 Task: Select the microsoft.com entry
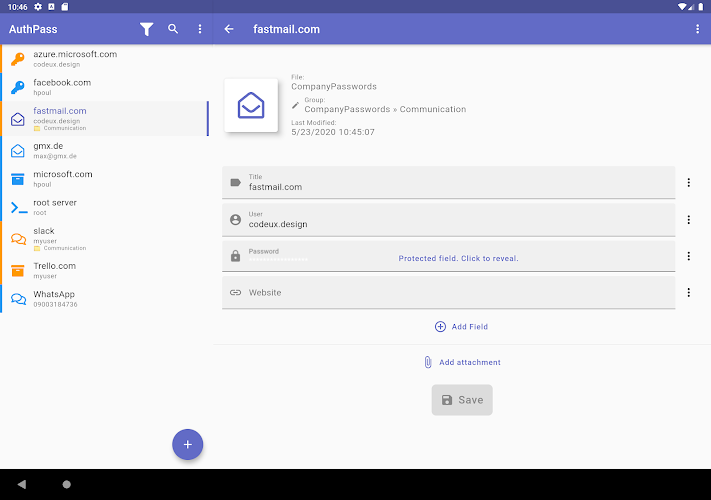coord(105,179)
